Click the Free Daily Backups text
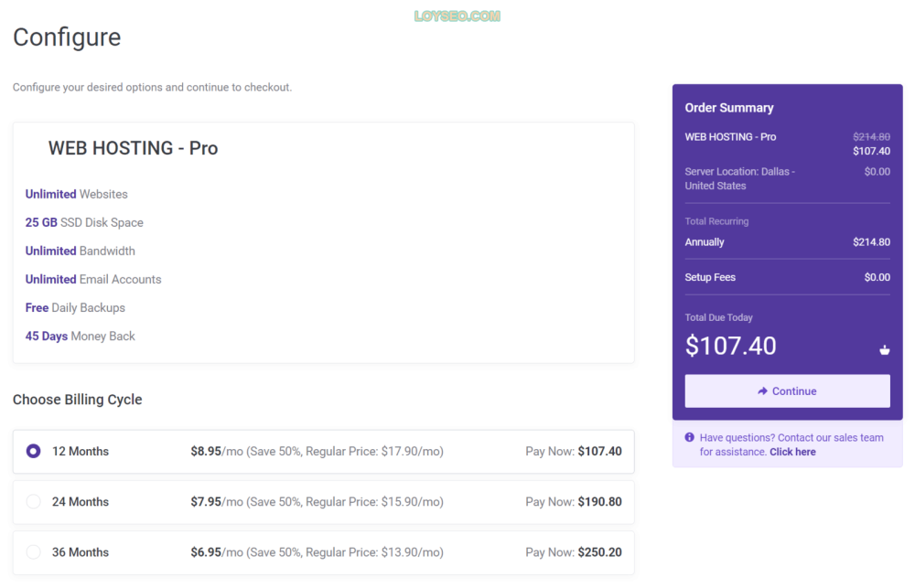The image size is (915, 588). [x=75, y=307]
